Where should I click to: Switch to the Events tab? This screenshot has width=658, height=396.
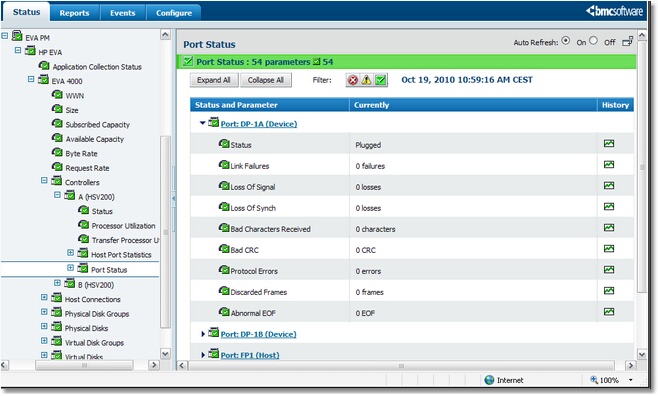[x=123, y=13]
